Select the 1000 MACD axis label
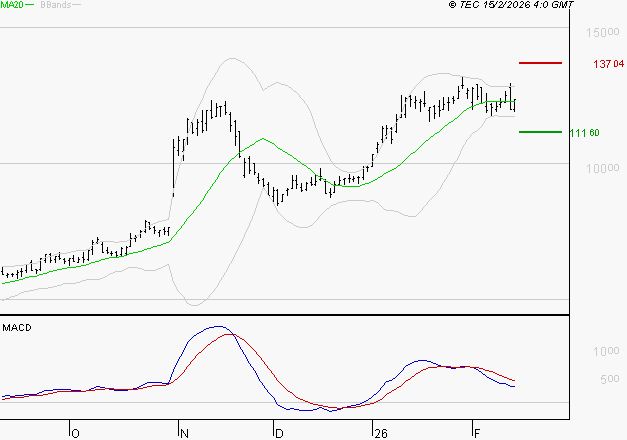Screen dimensions: 627x440 point(606,351)
